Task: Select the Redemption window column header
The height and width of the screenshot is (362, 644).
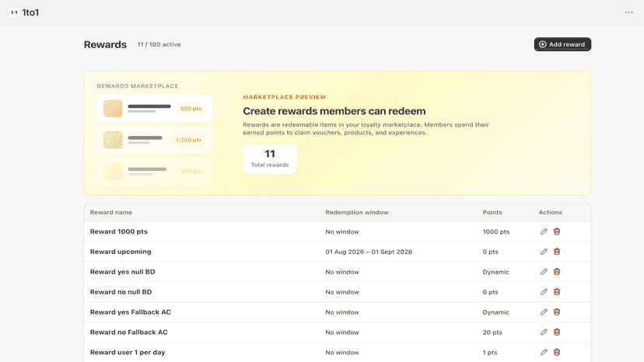Action: (356, 212)
